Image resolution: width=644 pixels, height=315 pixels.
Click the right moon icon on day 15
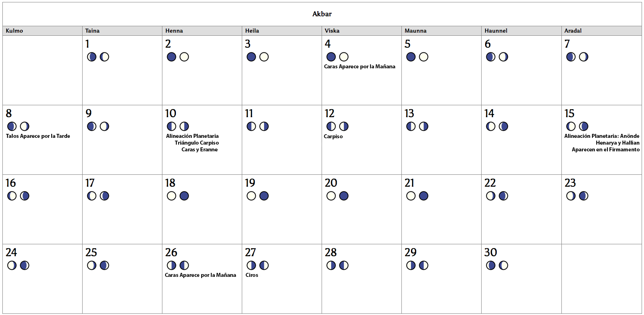[x=584, y=126]
